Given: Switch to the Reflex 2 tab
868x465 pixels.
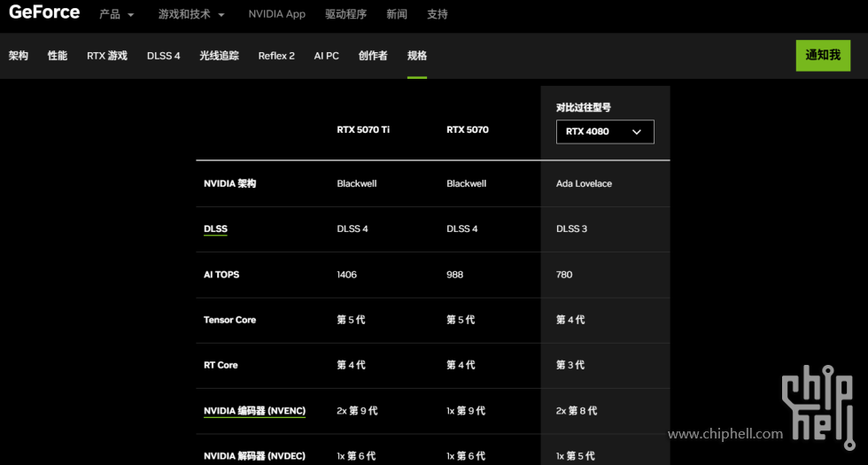Looking at the screenshot, I should 276,55.
